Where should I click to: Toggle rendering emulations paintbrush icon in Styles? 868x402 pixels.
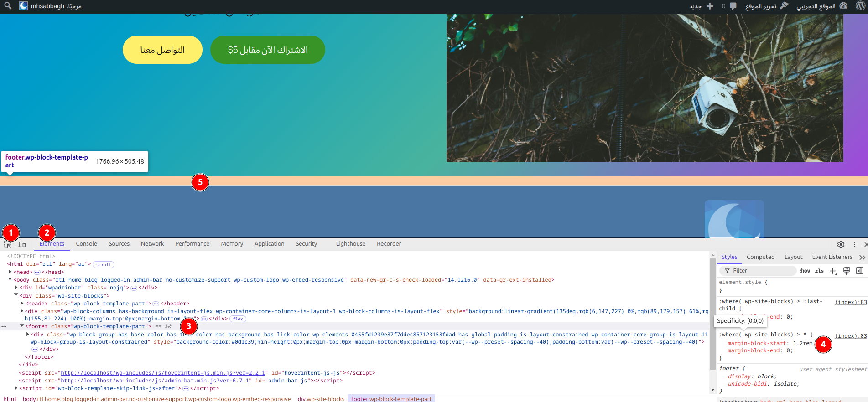coord(847,271)
